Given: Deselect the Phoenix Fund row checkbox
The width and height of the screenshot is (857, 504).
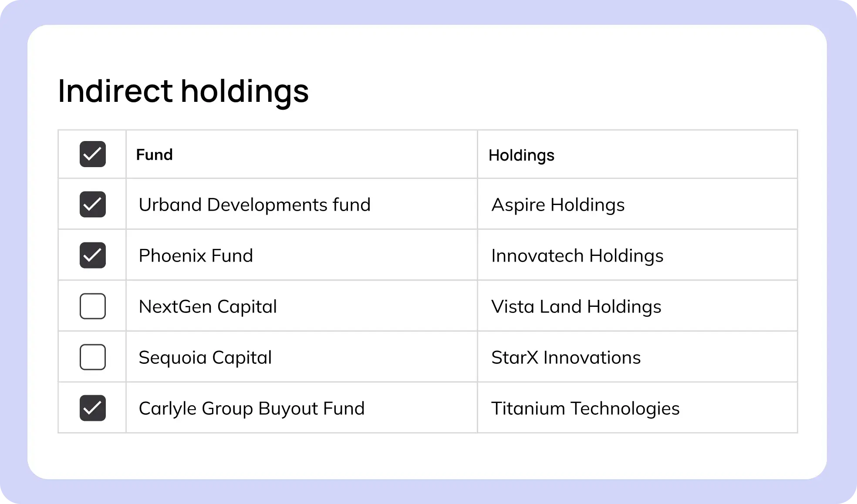Looking at the screenshot, I should tap(93, 255).
